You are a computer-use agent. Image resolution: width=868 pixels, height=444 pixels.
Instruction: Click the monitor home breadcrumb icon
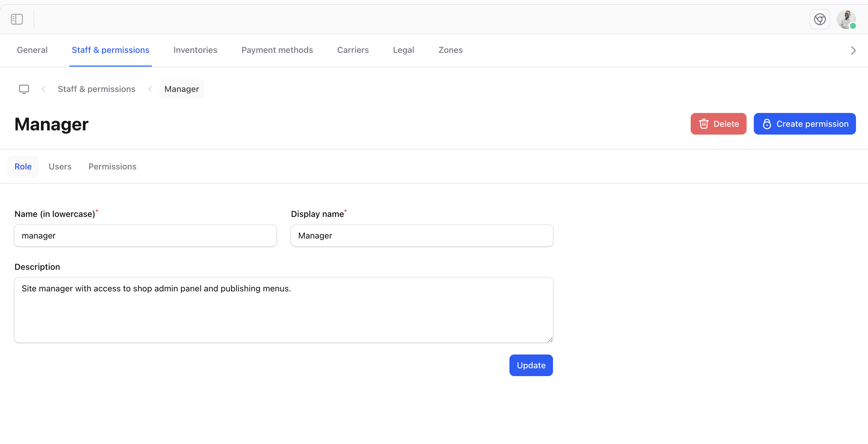click(x=24, y=89)
